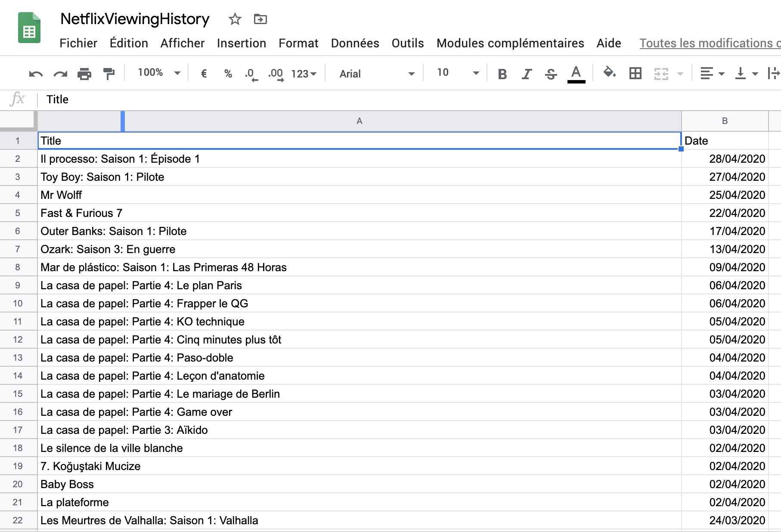Click the fill color bucket icon

pyautogui.click(x=609, y=73)
